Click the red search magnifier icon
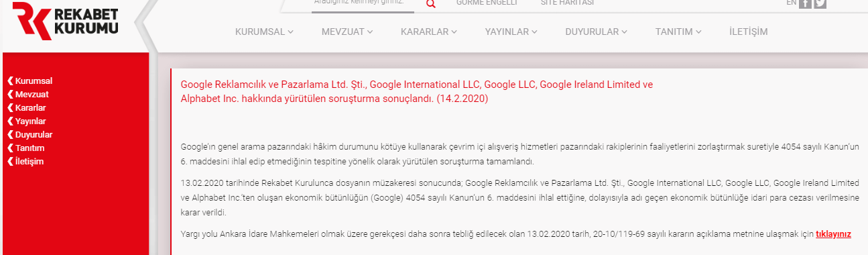 (431, 4)
